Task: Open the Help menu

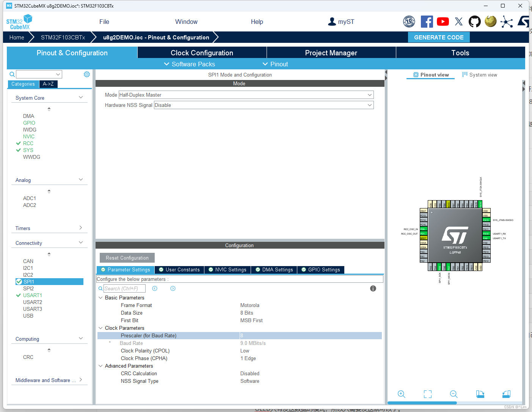Action: tap(257, 22)
